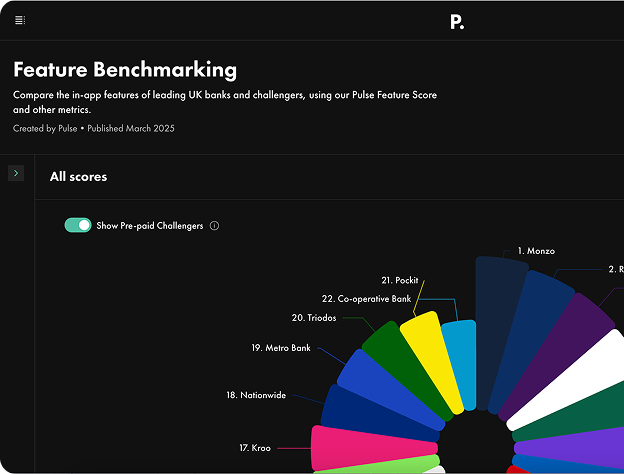Select the yellow Pockit segment
Viewport: 624px width, 474px height.
[x=432, y=360]
